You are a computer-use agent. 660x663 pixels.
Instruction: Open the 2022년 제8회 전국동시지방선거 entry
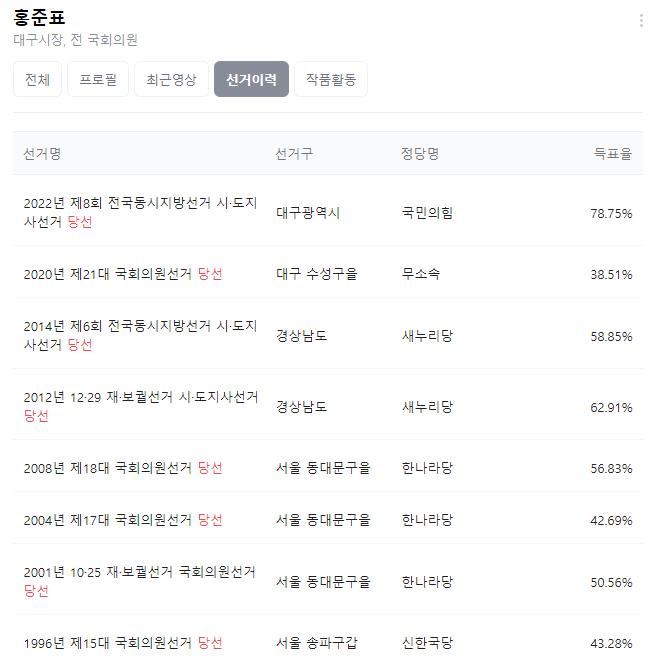tap(140, 212)
